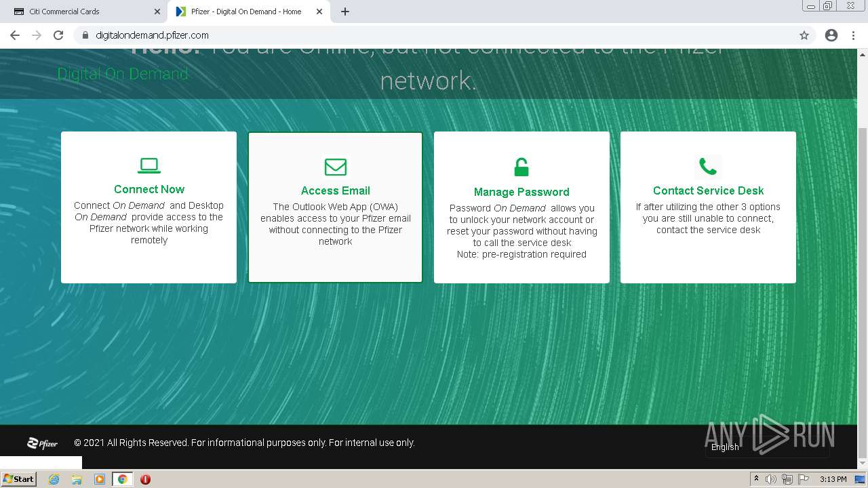Open the Contact Service Desk link
This screenshot has height=488, width=868.
coord(709,190)
